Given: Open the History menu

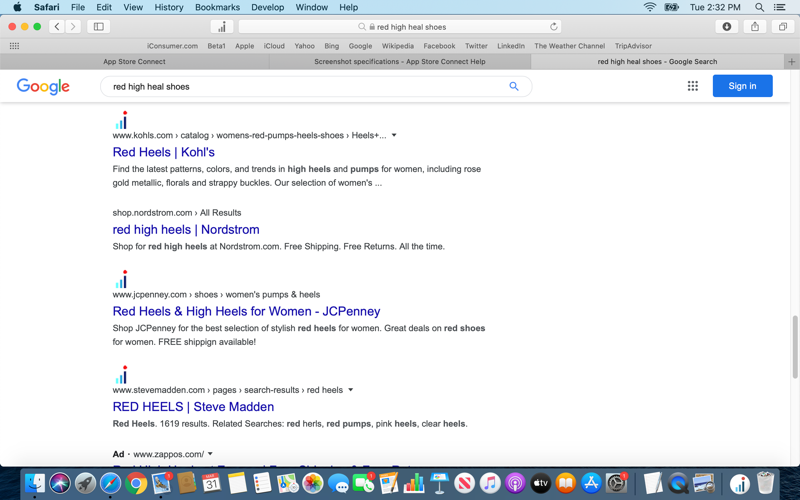Looking at the screenshot, I should click(x=169, y=7).
